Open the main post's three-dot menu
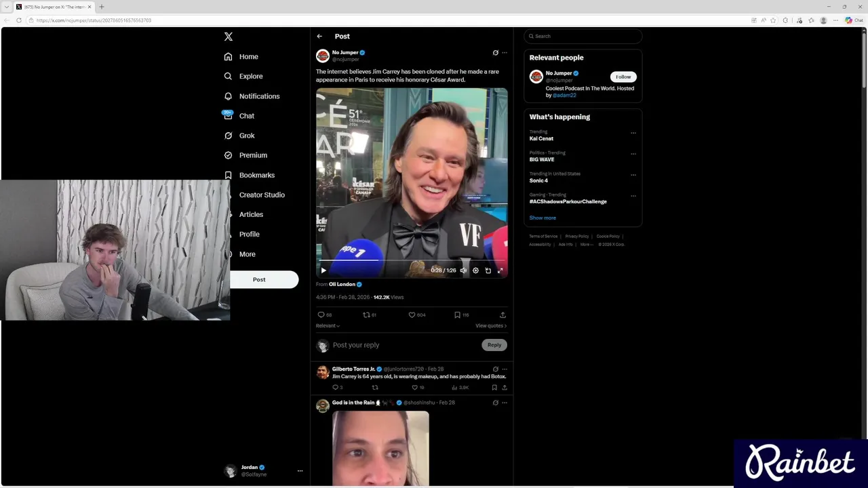Image resolution: width=868 pixels, height=488 pixels. point(504,53)
